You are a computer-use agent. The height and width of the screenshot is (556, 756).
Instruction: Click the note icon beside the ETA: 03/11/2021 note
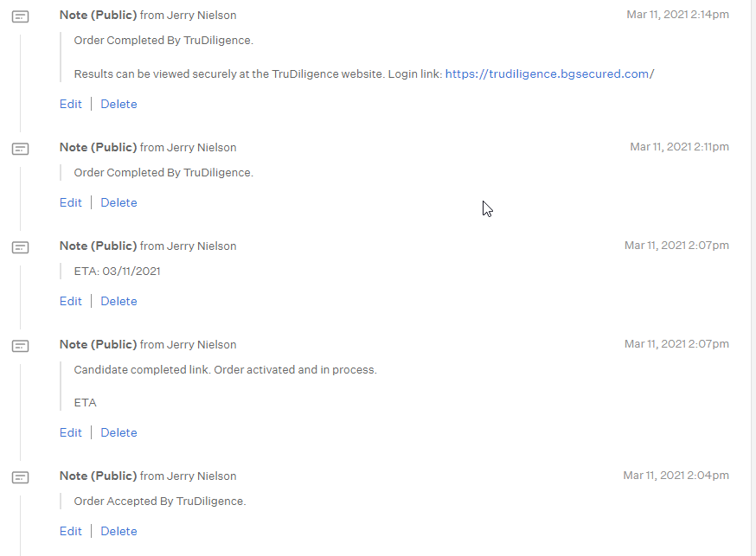click(20, 247)
